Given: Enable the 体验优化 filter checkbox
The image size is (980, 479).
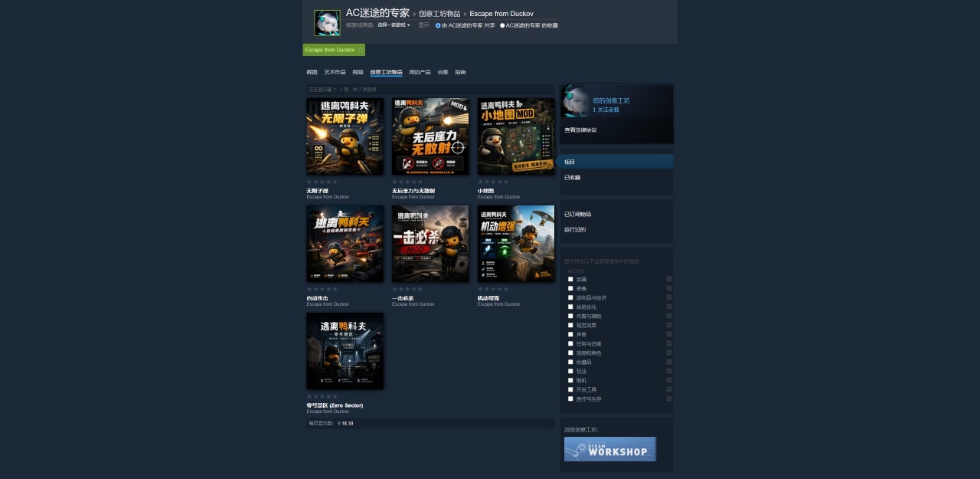Looking at the screenshot, I should pyautogui.click(x=570, y=307).
